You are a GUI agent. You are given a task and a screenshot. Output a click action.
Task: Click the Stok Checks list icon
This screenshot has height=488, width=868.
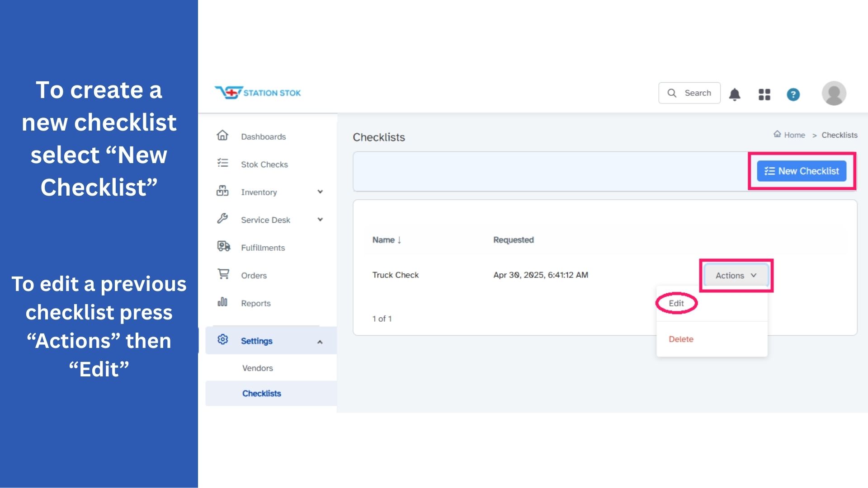[222, 163]
